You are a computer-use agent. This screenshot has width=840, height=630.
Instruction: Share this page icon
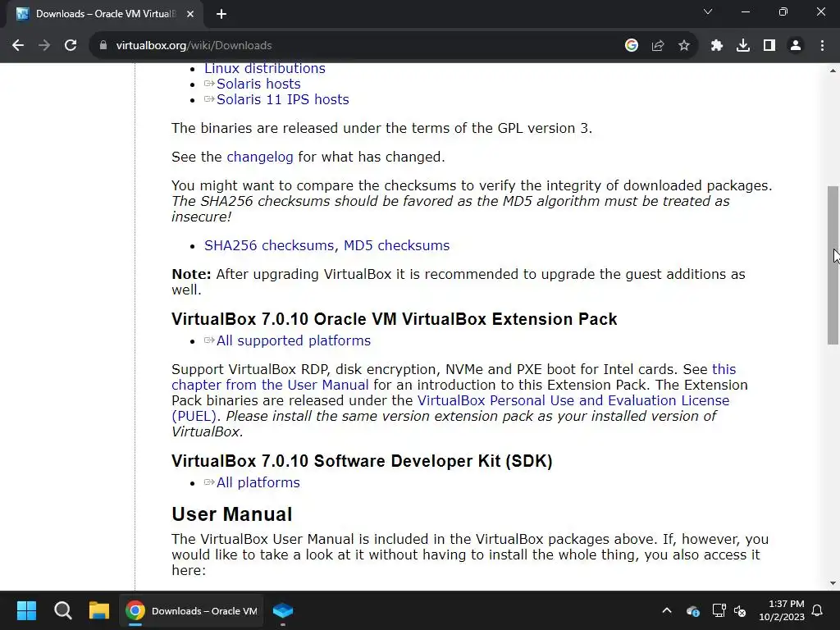pyautogui.click(x=658, y=46)
